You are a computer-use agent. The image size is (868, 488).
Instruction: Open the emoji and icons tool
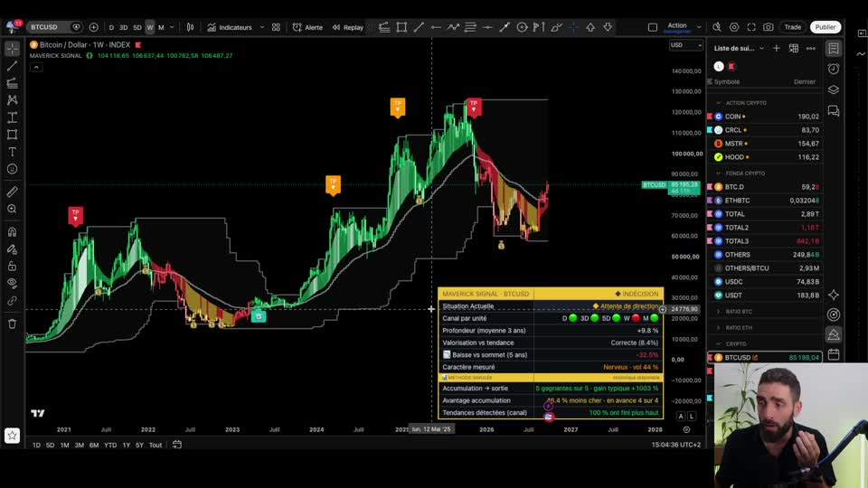(x=12, y=169)
